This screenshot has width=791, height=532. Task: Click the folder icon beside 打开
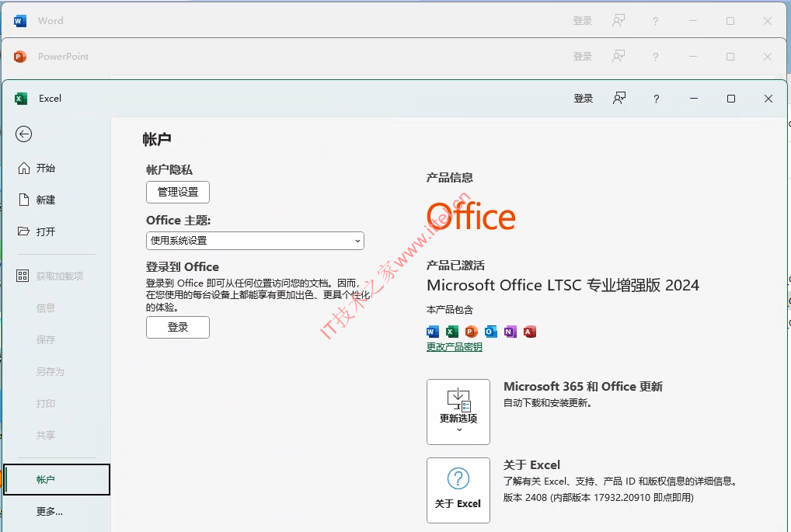(24, 231)
